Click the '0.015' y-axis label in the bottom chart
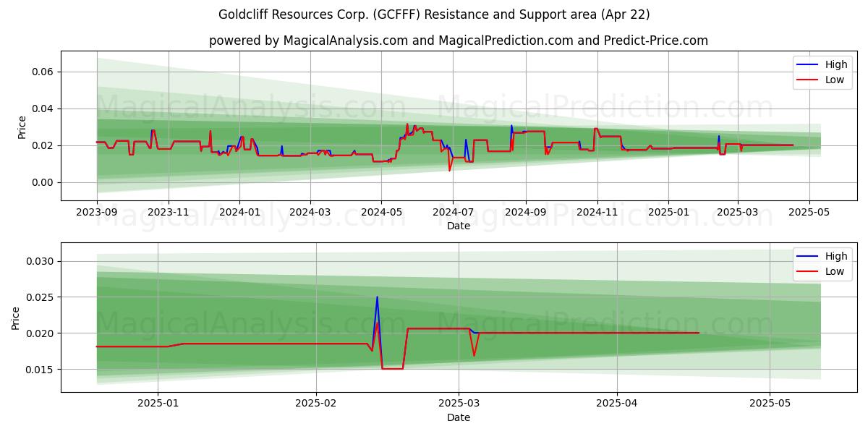The height and width of the screenshot is (434, 868). coord(41,370)
